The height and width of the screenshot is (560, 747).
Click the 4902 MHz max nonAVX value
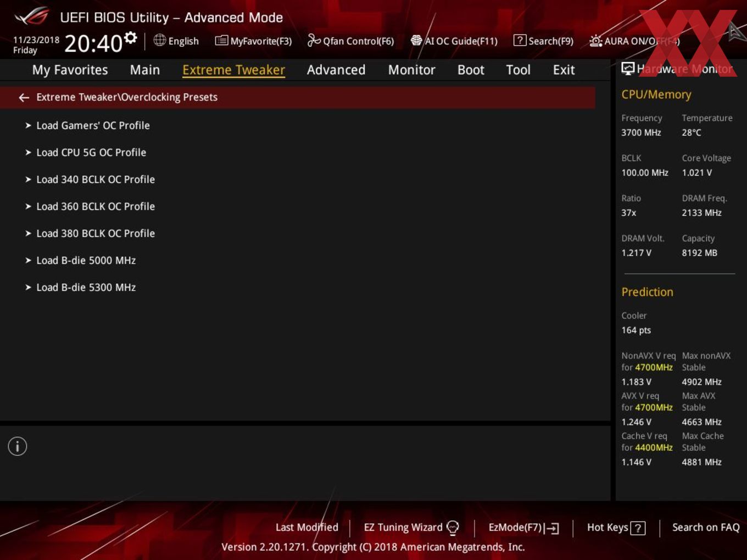point(701,382)
